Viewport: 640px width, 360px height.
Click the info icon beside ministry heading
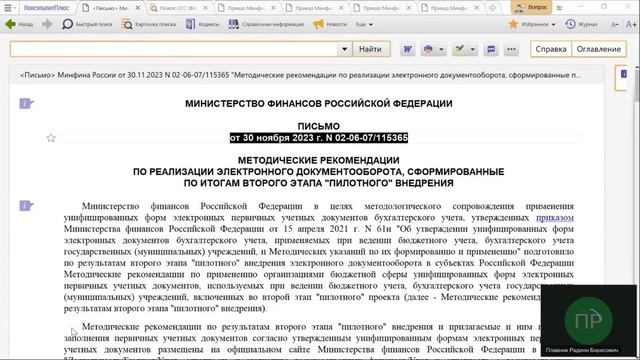pos(26,103)
